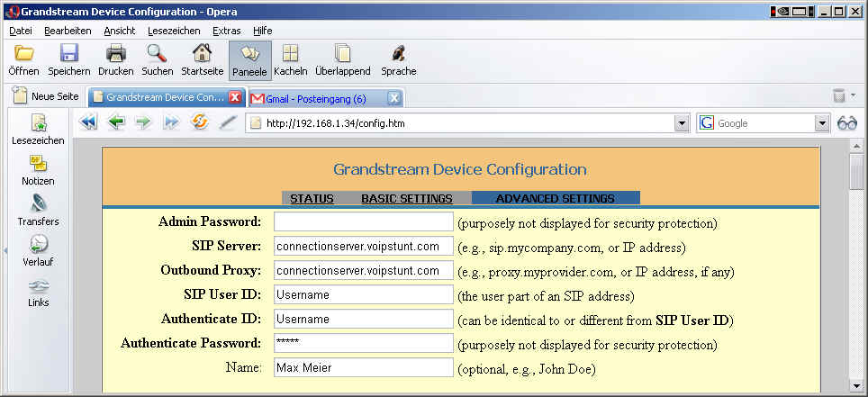Screen dimensions: 868x397
Task: Expand the Google search engine dropdown
Action: (823, 123)
